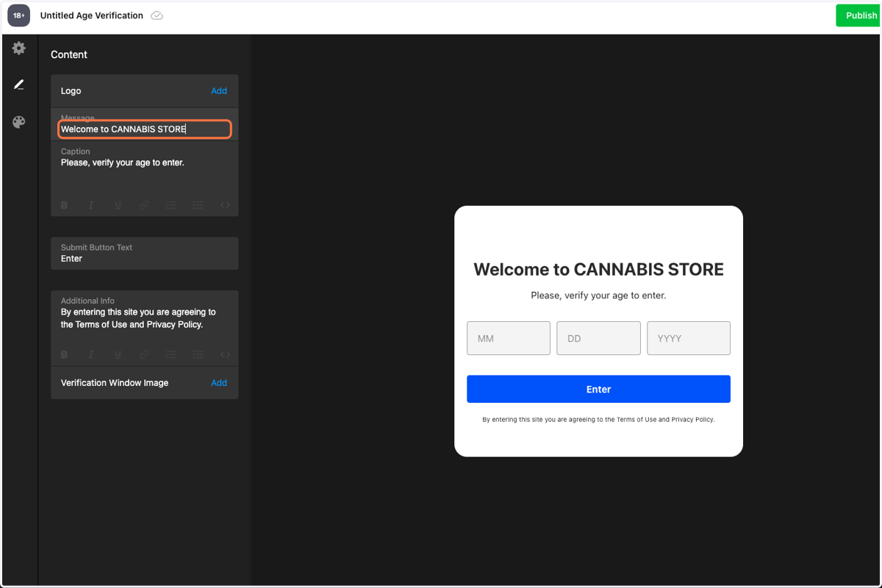Open code view in Caption toolbar
The height and width of the screenshot is (588, 882).
pos(225,205)
